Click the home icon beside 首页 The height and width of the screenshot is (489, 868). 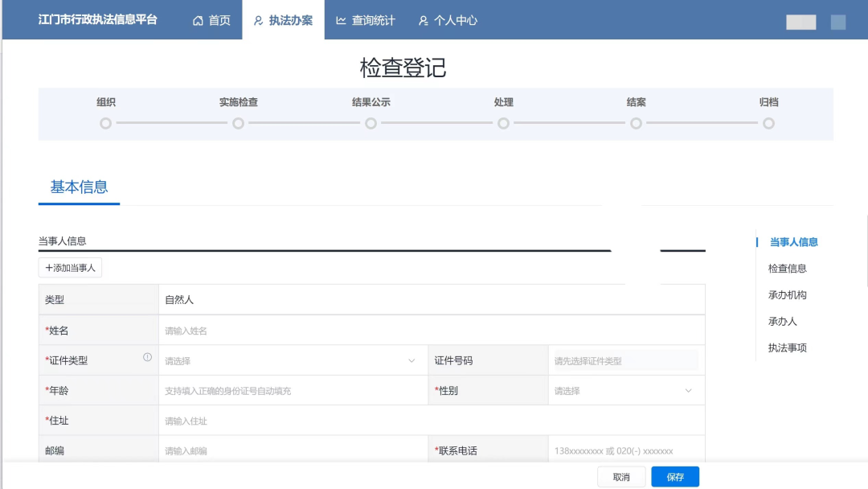coord(196,21)
